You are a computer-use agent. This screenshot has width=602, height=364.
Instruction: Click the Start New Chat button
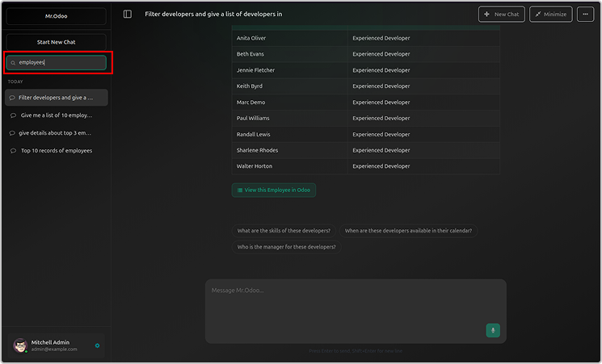(56, 41)
